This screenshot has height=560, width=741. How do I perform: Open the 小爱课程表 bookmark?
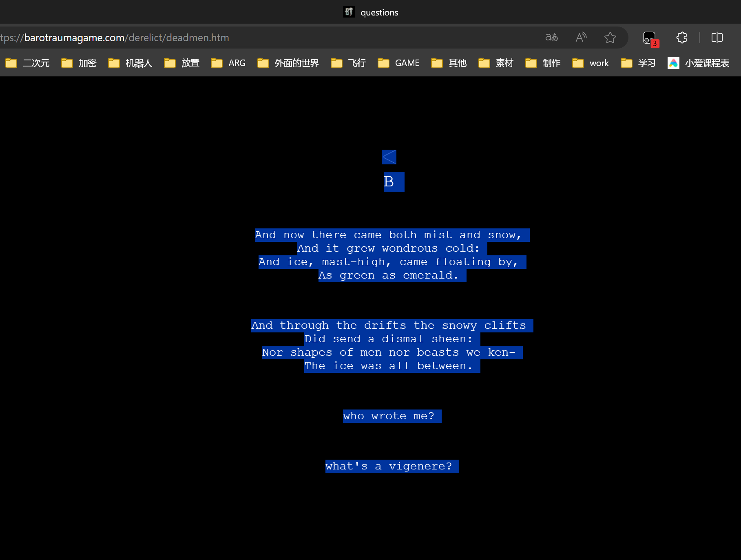pyautogui.click(x=698, y=63)
